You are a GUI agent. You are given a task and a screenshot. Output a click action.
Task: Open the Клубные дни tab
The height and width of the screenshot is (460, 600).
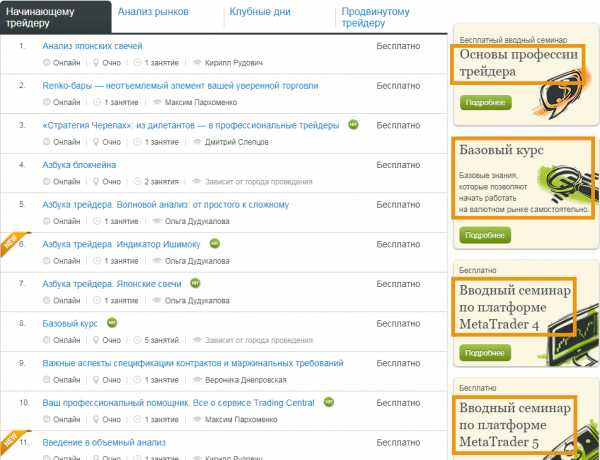260,12
